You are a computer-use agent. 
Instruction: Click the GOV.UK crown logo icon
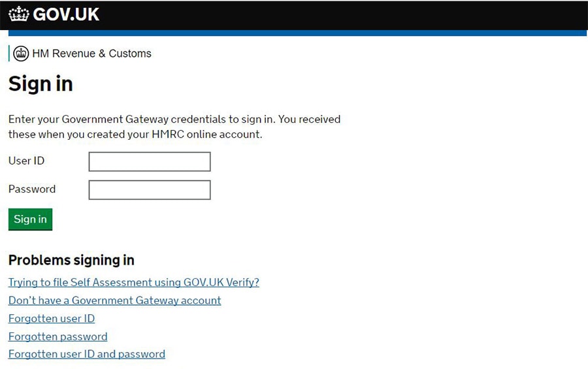(18, 14)
